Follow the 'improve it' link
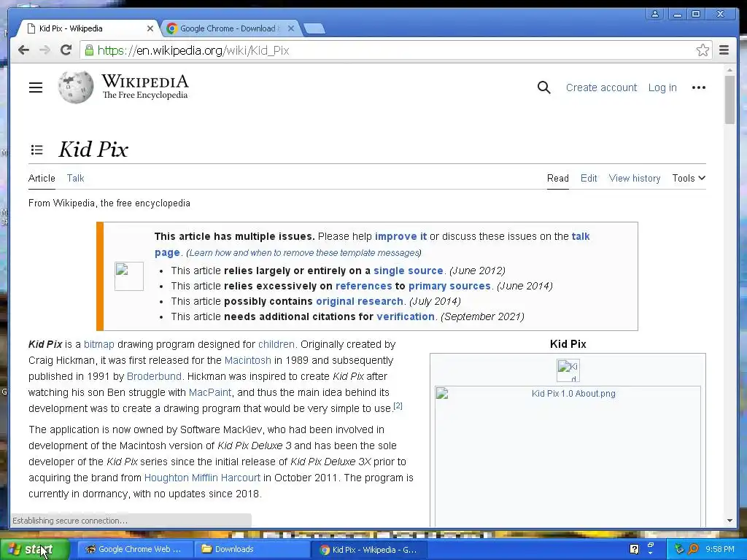Screen dimensions: 747x560 click(x=400, y=236)
